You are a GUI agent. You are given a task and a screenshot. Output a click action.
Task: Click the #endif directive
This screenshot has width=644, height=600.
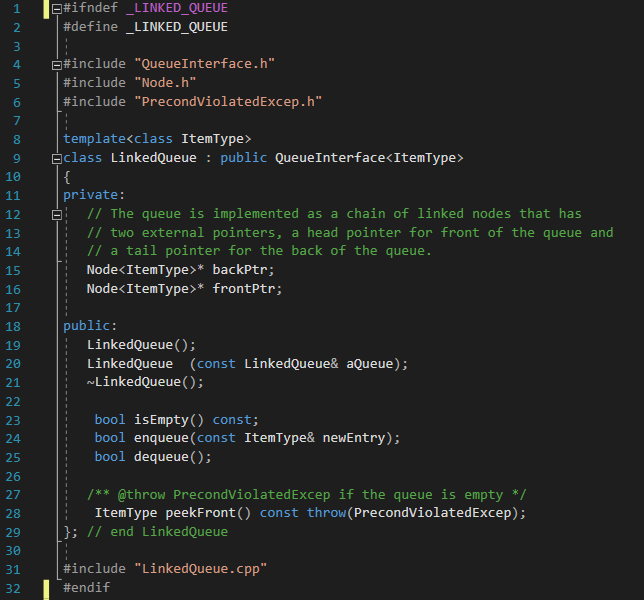click(x=86, y=588)
